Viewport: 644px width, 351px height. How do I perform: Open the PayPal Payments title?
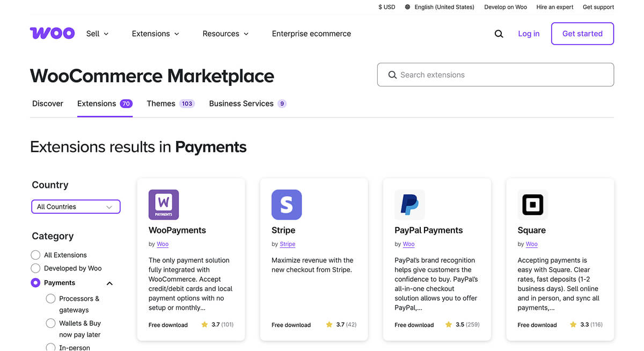[428, 230]
